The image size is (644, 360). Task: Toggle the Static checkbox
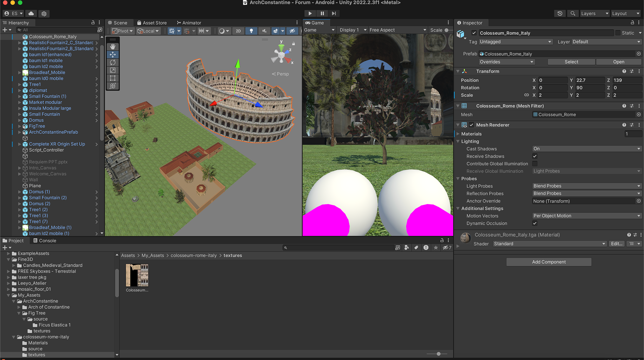618,33
